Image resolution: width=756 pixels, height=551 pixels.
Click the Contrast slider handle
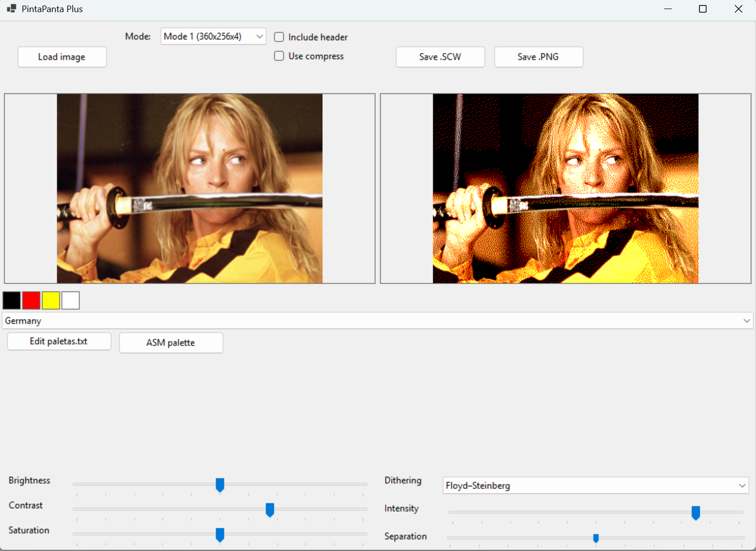click(270, 510)
